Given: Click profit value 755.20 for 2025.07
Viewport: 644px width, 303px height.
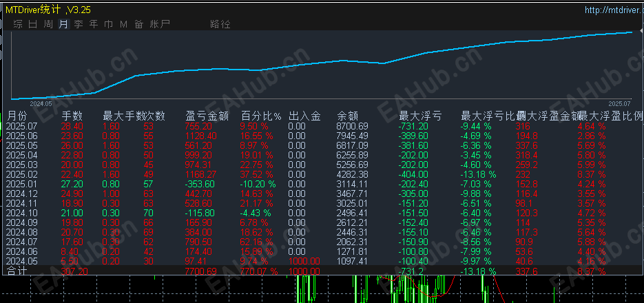Looking at the screenshot, I should pyautogui.click(x=199, y=126).
